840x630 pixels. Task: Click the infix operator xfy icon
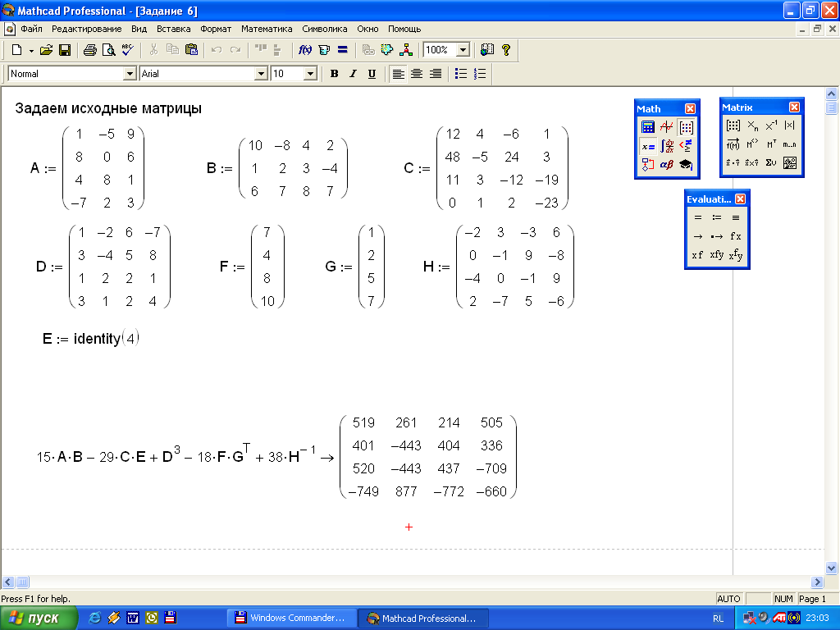tap(717, 255)
